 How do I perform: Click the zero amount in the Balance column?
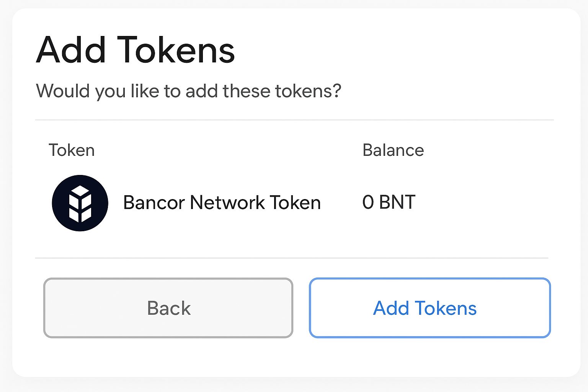click(x=368, y=202)
